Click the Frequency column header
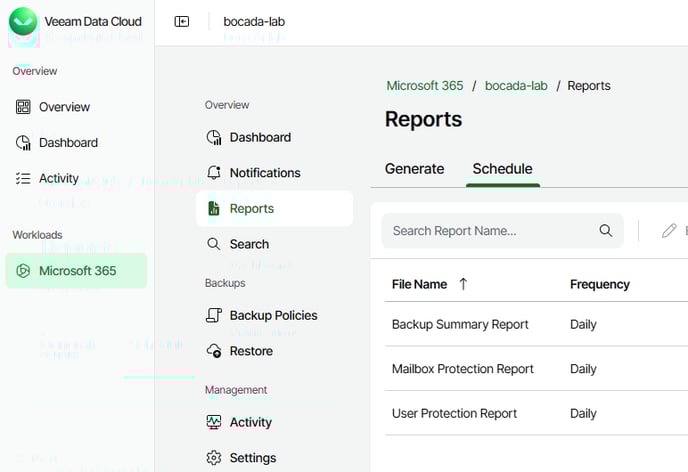This screenshot has height=472, width=688. pyautogui.click(x=599, y=284)
